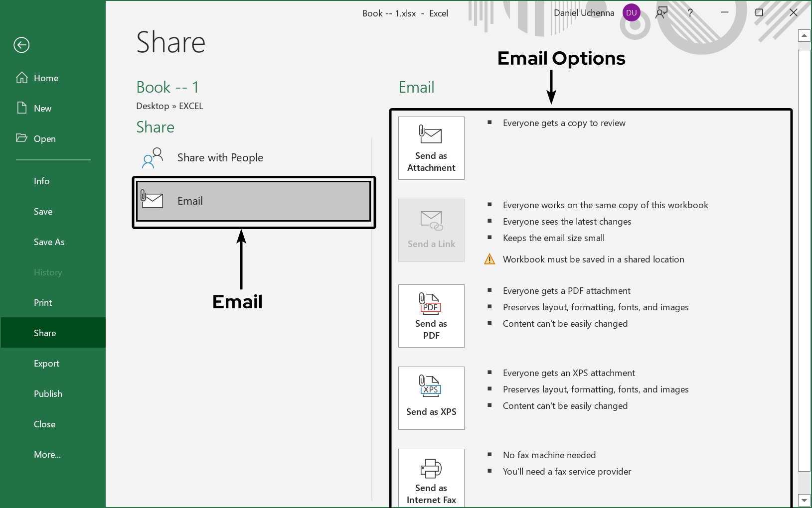The height and width of the screenshot is (508, 812).
Task: Open the Help question mark
Action: click(690, 12)
